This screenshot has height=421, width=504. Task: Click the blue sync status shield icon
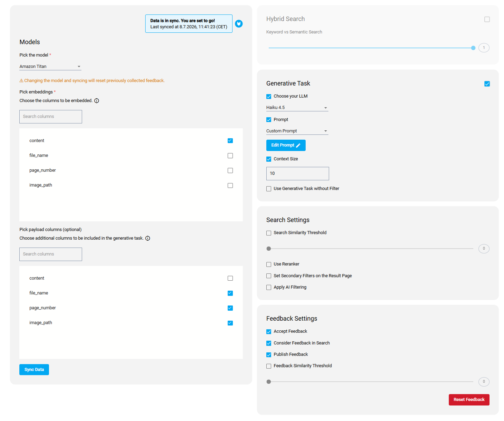tap(239, 23)
